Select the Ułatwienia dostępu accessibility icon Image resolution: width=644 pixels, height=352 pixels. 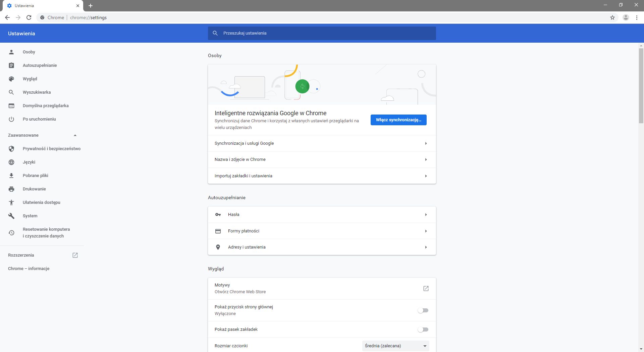point(11,202)
